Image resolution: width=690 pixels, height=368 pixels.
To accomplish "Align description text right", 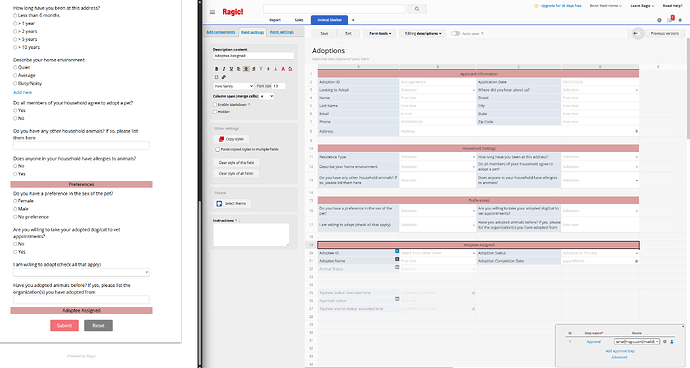I will [x=253, y=69].
